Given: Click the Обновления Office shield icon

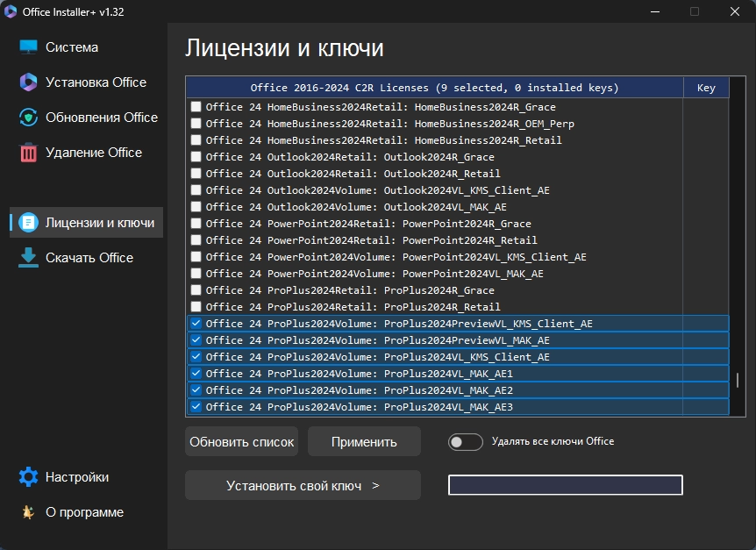Looking at the screenshot, I should (x=29, y=118).
